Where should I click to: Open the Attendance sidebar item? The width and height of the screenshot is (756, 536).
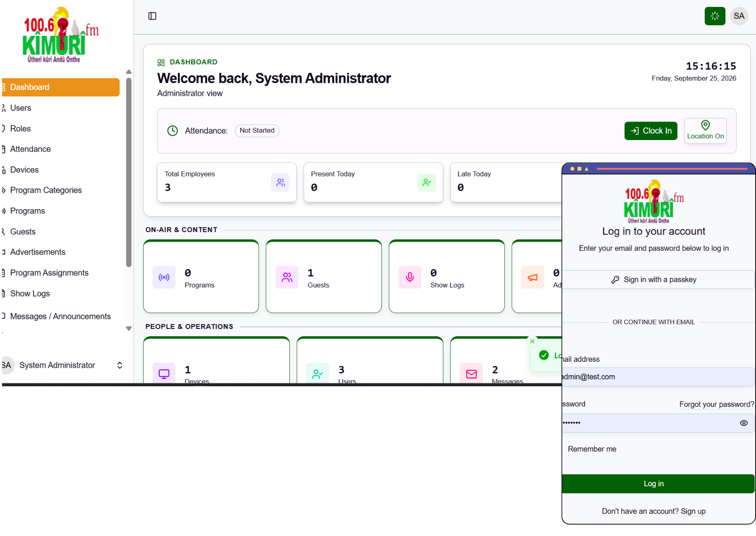point(61,149)
